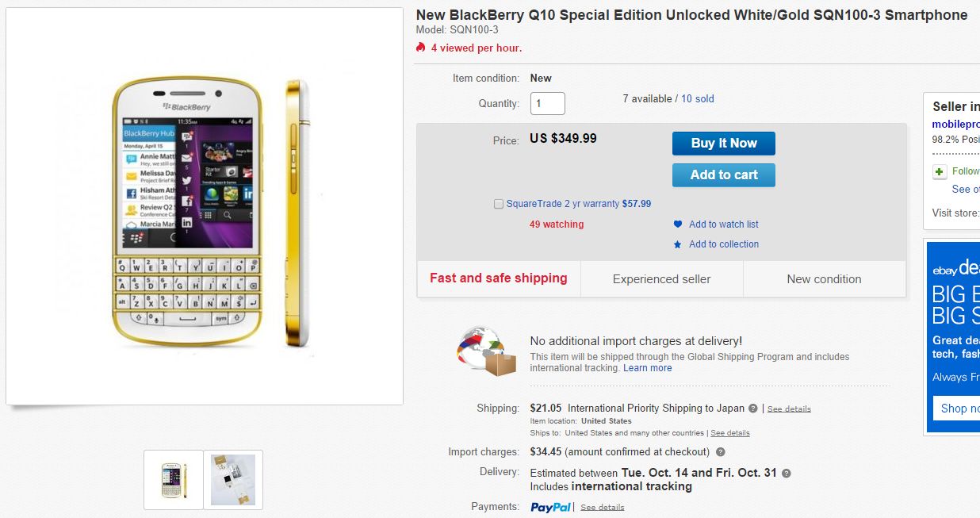Open See details link beside Ships to
This screenshot has height=518, width=980.
click(x=729, y=433)
